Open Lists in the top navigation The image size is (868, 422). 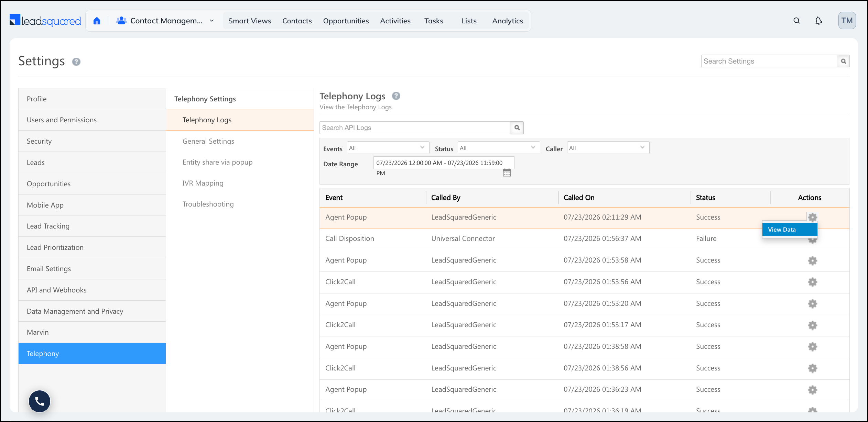469,21
